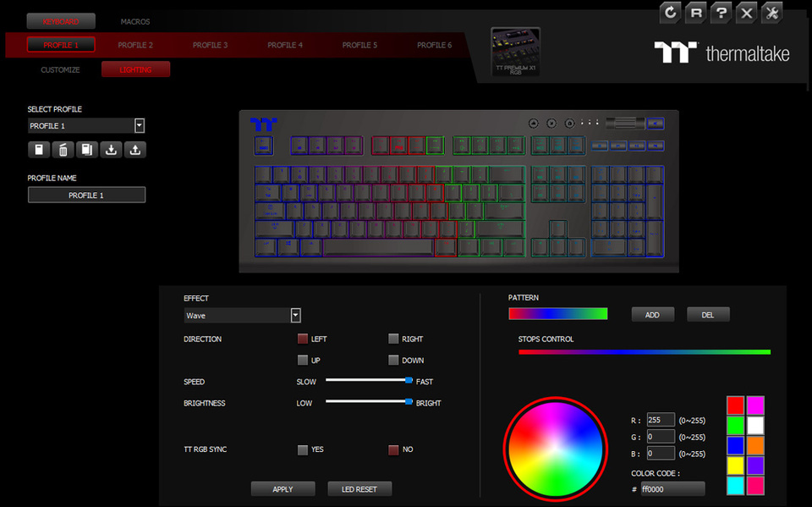Pick red from the color swatches

pos(735,405)
